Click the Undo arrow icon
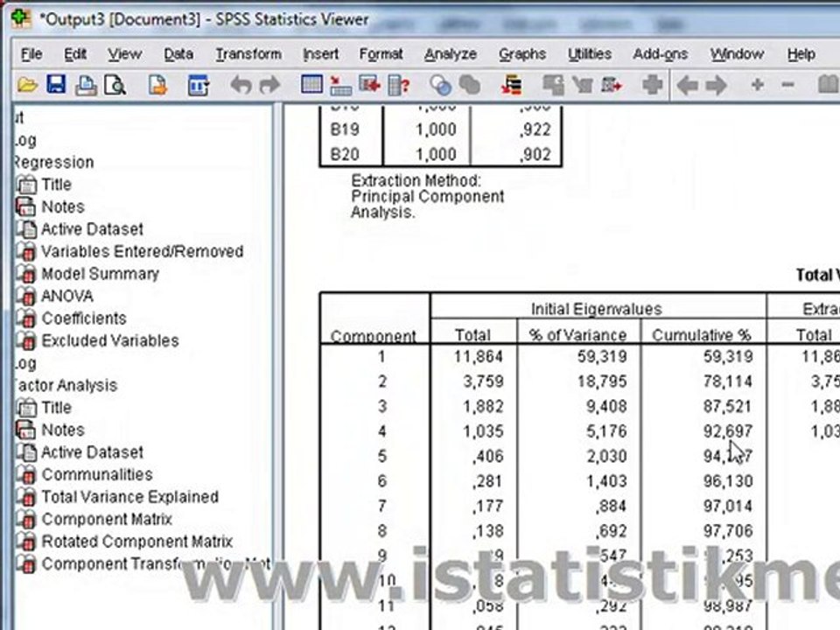Viewport: 840px width, 630px height. coord(241,85)
